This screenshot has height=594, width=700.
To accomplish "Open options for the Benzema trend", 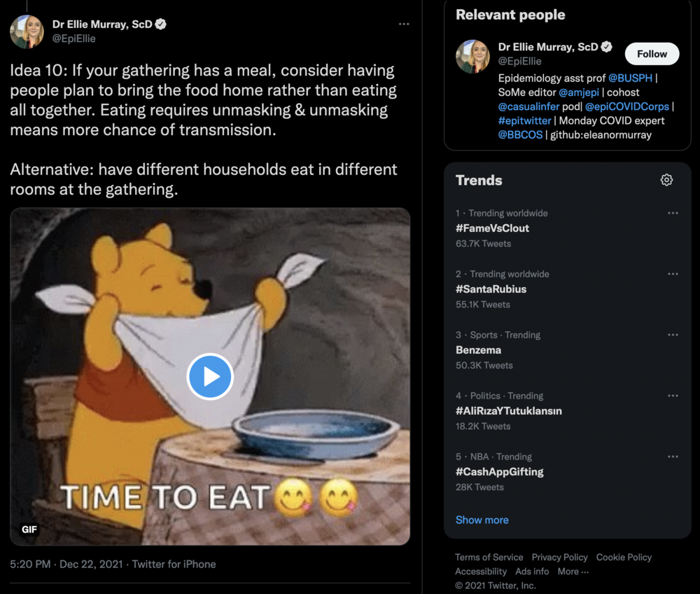I will click(x=673, y=335).
